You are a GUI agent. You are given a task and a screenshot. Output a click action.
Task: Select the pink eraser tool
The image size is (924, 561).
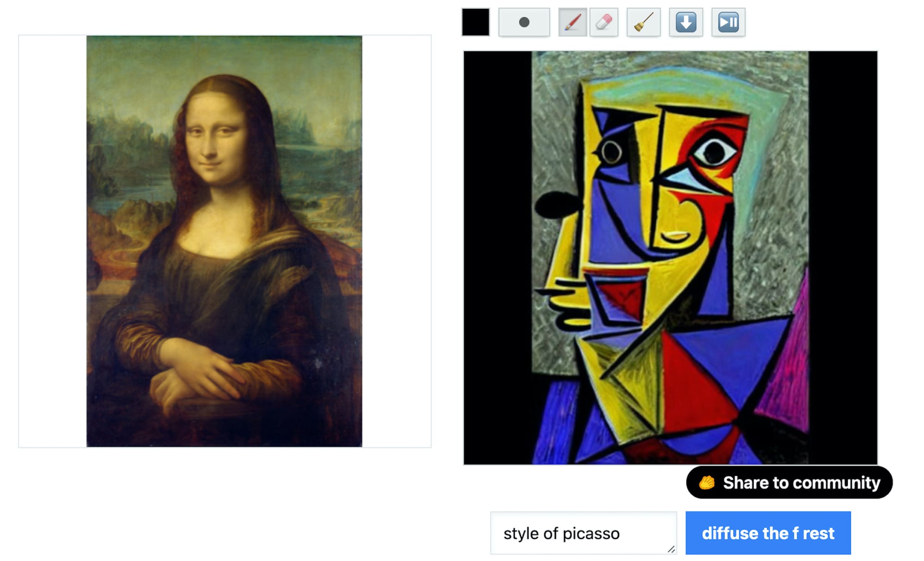[x=604, y=22]
